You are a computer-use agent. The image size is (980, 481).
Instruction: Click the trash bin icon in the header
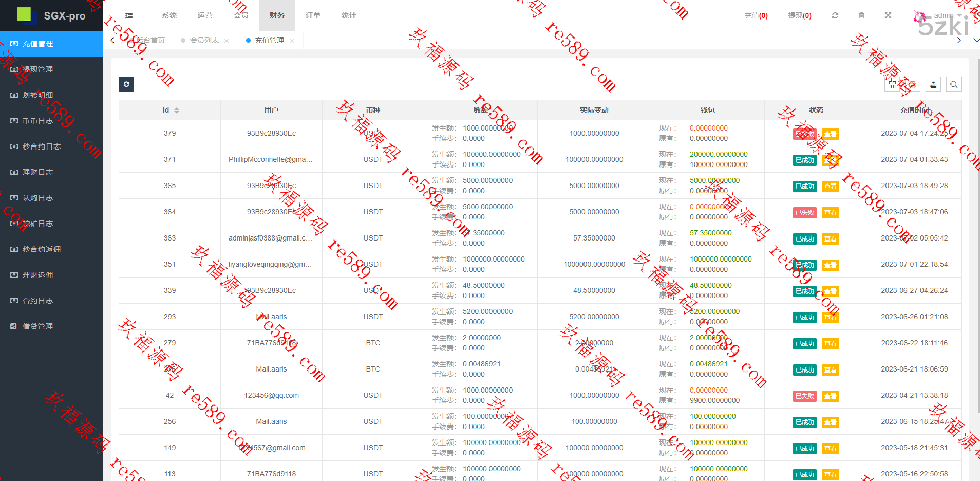(861, 16)
